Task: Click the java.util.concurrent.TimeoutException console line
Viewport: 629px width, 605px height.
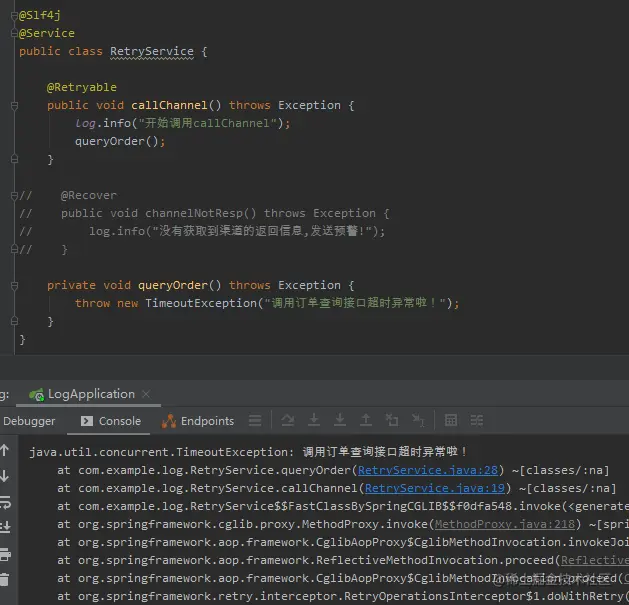Action: [x=248, y=452]
